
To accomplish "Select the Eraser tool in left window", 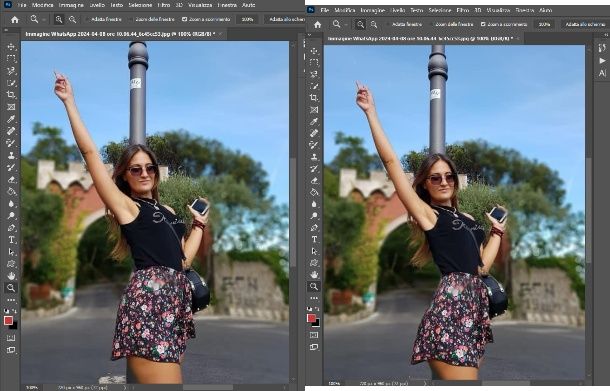I will pyautogui.click(x=11, y=179).
